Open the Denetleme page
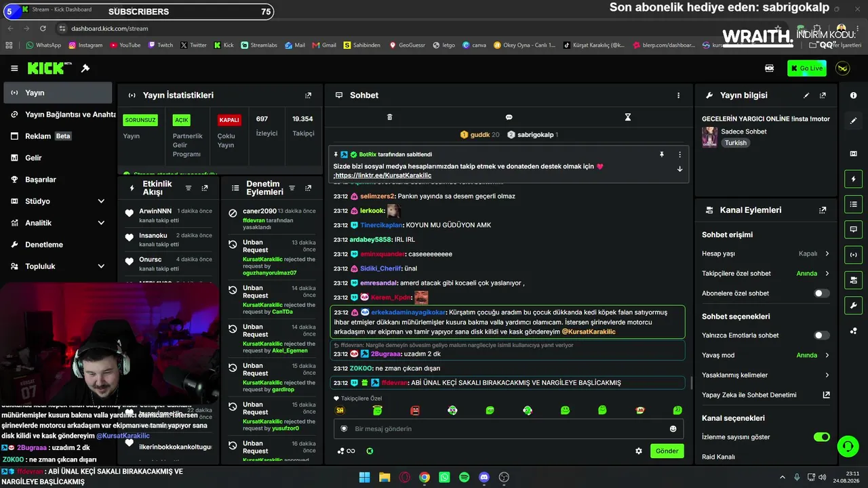 (58, 245)
